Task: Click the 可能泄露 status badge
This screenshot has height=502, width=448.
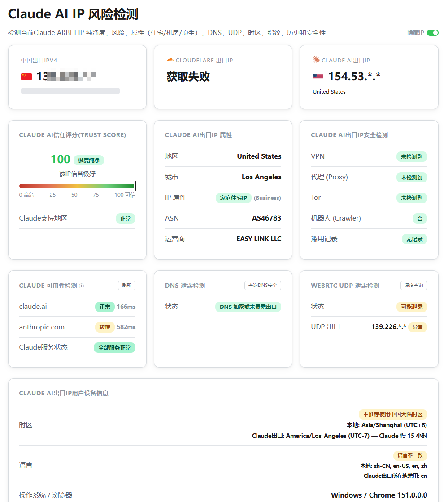Action: [412, 307]
